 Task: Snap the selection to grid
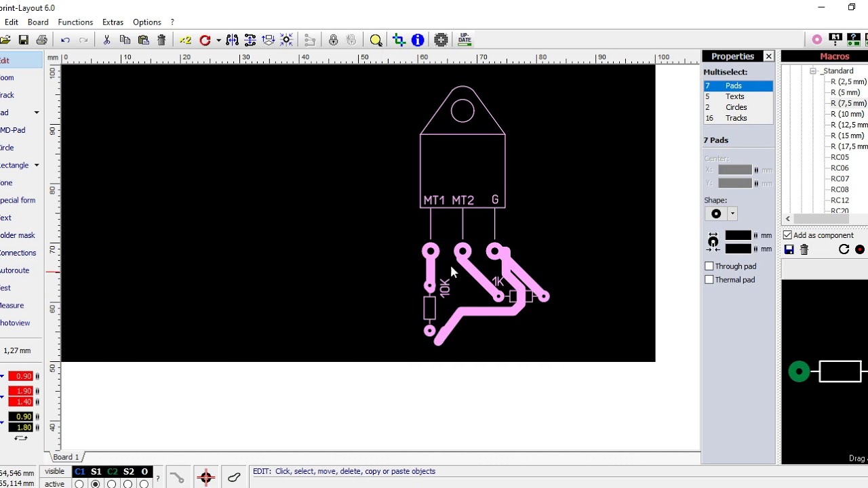286,40
